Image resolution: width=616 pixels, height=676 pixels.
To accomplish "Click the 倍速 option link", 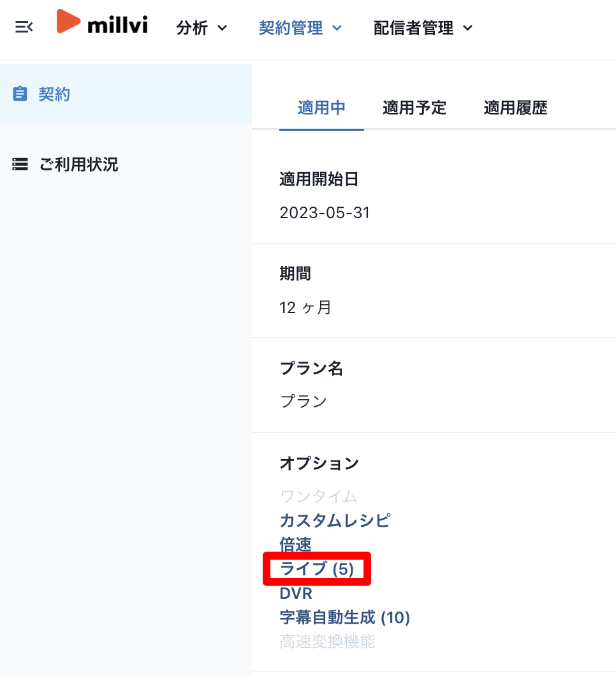I will click(x=296, y=545).
